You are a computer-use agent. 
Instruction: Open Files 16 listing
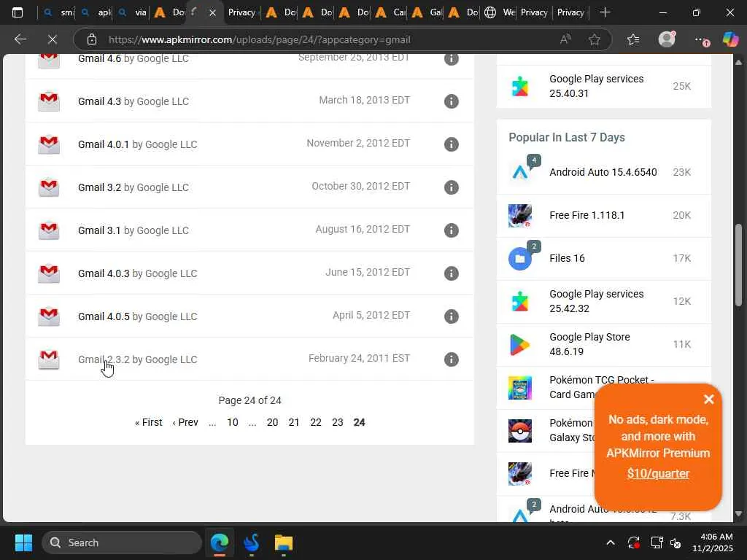pyautogui.click(x=567, y=258)
